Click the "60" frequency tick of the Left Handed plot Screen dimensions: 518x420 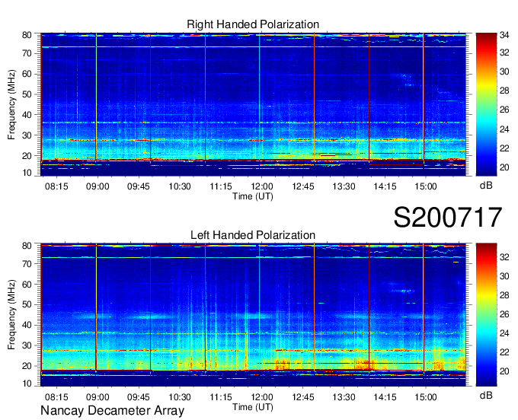[x=27, y=284]
